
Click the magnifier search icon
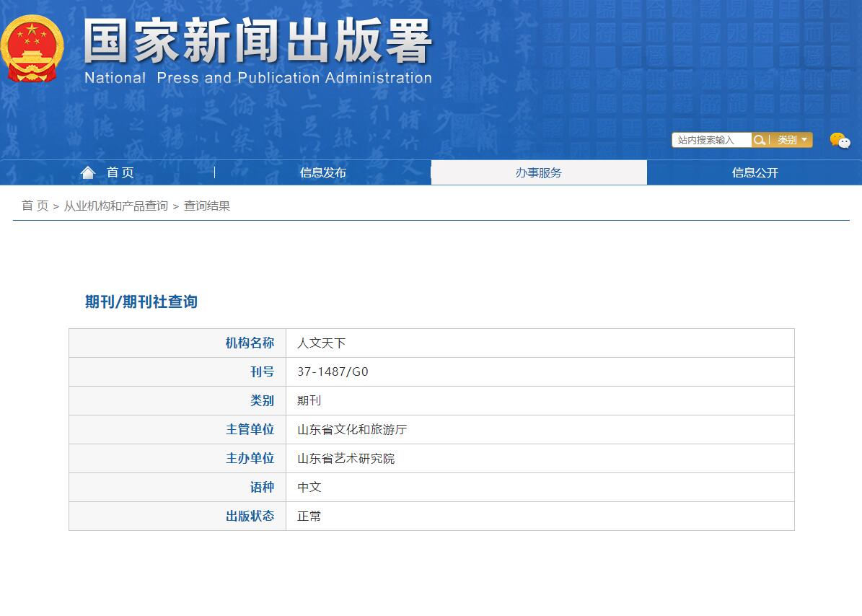pos(759,140)
